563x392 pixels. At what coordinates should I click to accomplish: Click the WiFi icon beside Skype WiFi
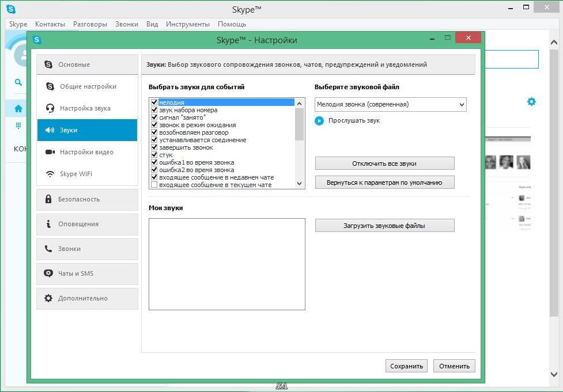pyautogui.click(x=50, y=174)
